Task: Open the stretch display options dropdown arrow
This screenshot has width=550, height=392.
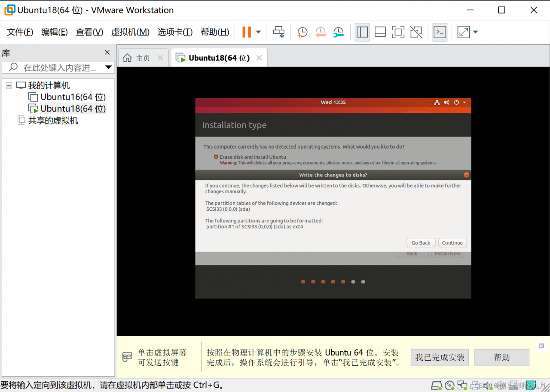Action: (x=475, y=32)
